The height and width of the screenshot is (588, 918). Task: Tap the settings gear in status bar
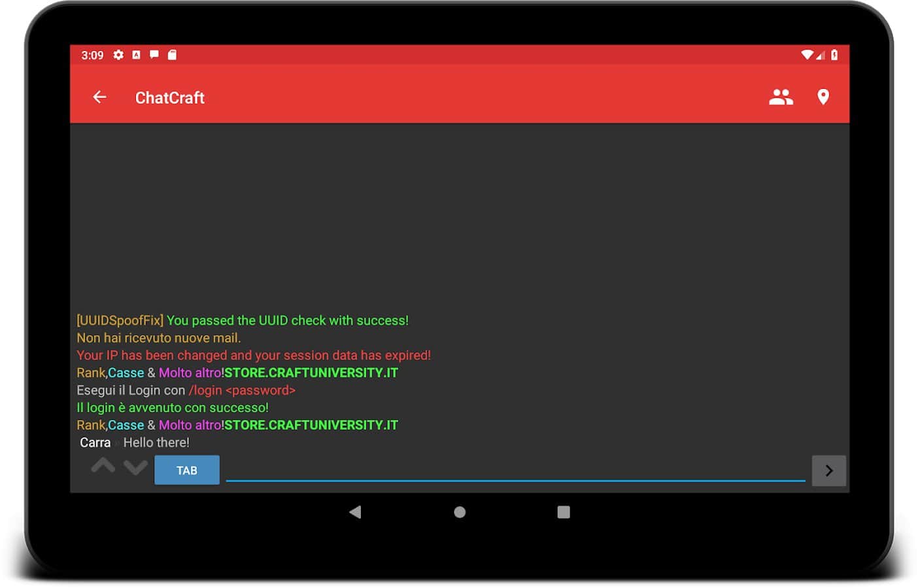[x=118, y=55]
